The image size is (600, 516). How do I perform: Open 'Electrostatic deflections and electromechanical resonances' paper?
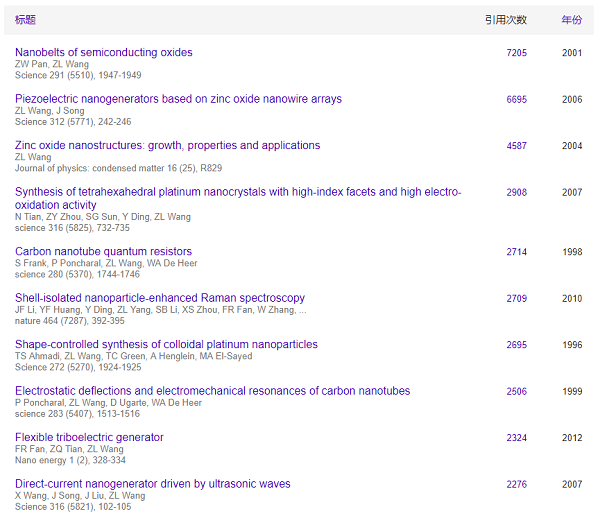click(212, 391)
